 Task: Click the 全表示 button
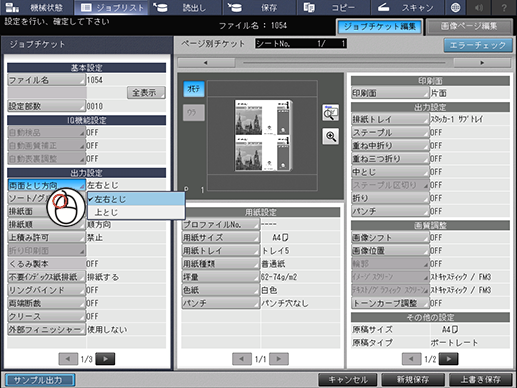pyautogui.click(x=146, y=93)
